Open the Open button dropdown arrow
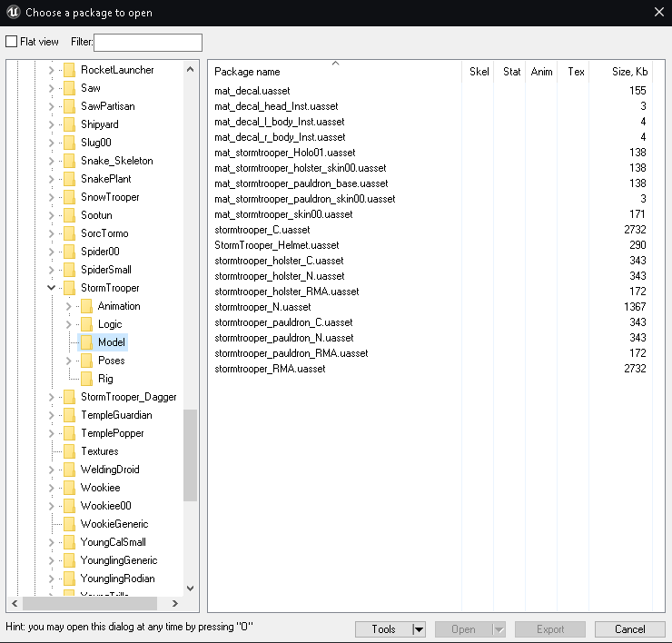This screenshot has width=672, height=643. click(499, 629)
